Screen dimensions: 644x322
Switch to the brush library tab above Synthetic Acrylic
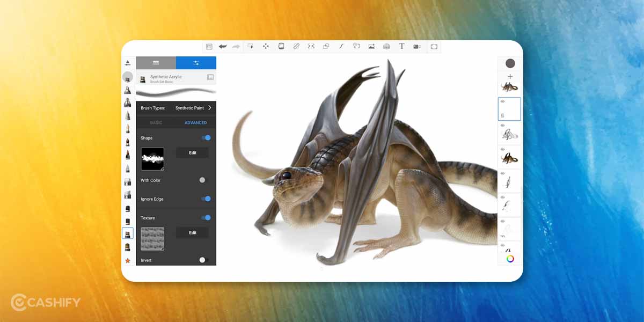(x=155, y=63)
